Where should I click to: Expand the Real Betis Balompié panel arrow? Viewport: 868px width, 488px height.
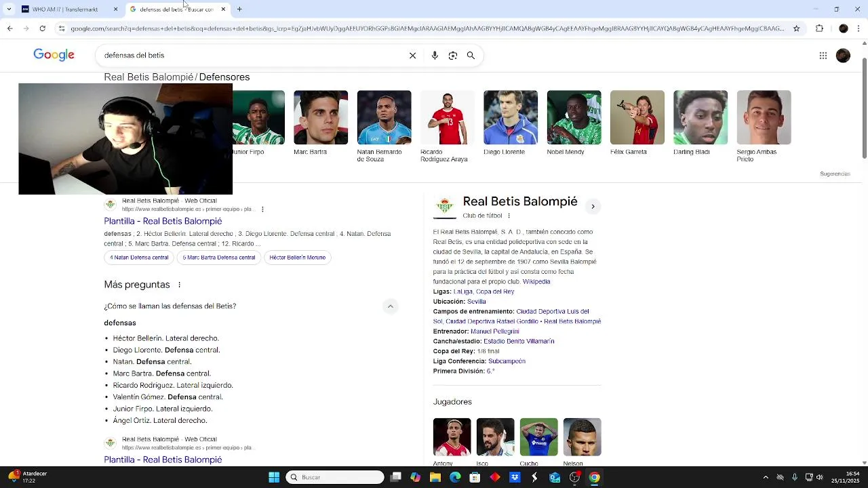(593, 207)
